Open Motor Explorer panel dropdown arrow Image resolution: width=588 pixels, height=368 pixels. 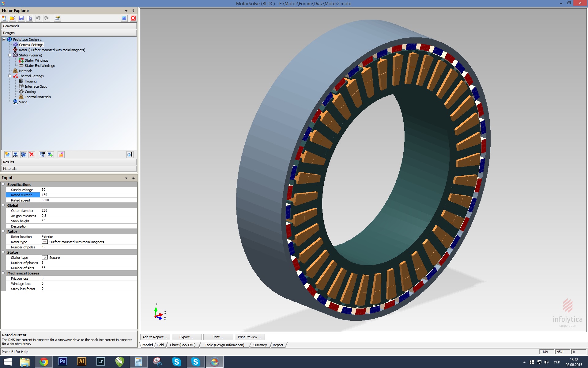tap(126, 11)
